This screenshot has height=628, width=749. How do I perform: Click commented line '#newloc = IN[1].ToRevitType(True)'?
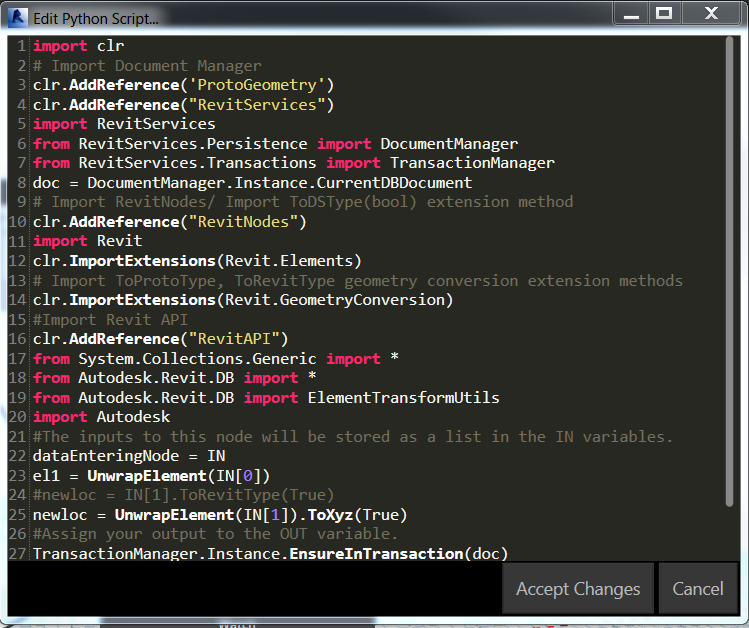pyautogui.click(x=183, y=495)
